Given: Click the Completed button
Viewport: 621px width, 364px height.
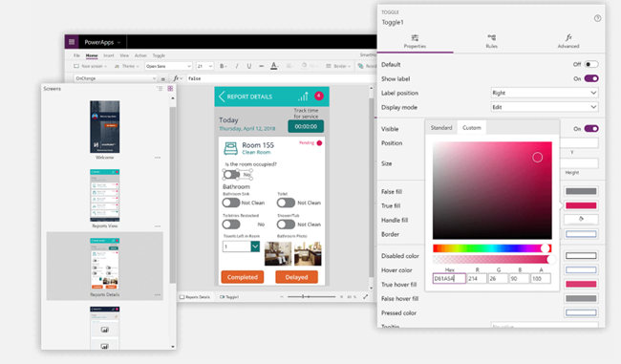Looking at the screenshot, I should point(243,277).
